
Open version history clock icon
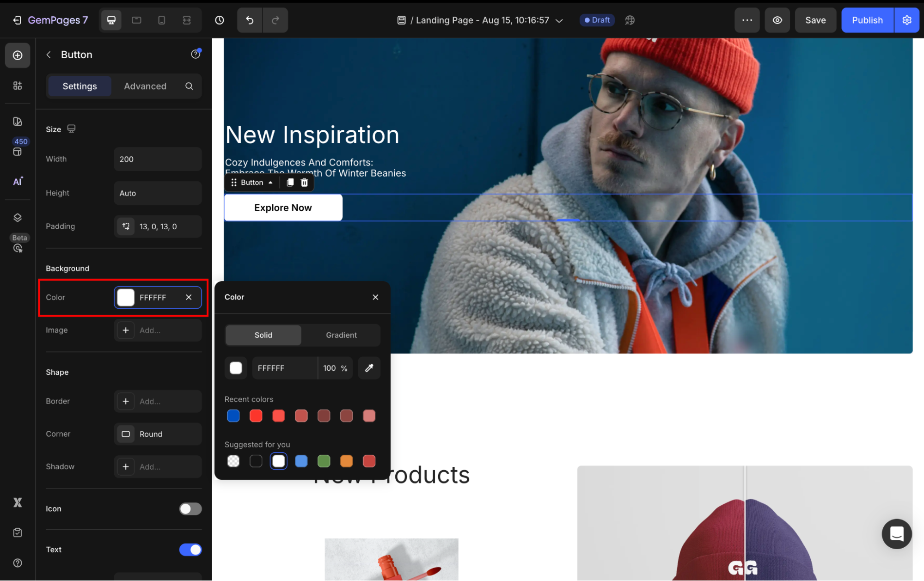[220, 20]
